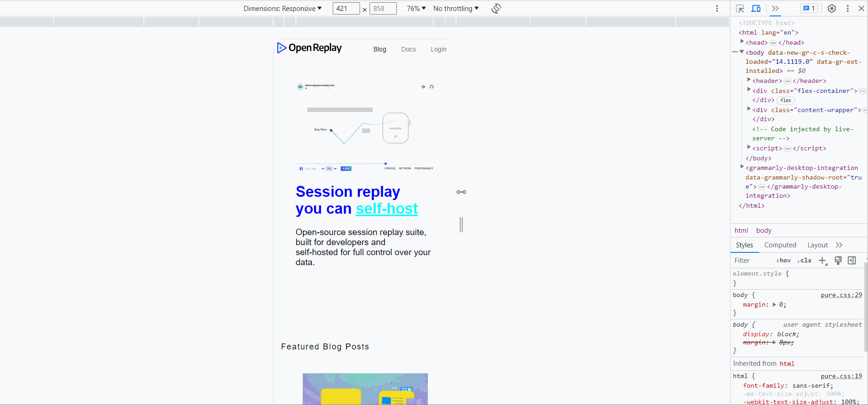This screenshot has height=405, width=868.
Task: Show more style pane tabs chevron
Action: pyautogui.click(x=839, y=245)
